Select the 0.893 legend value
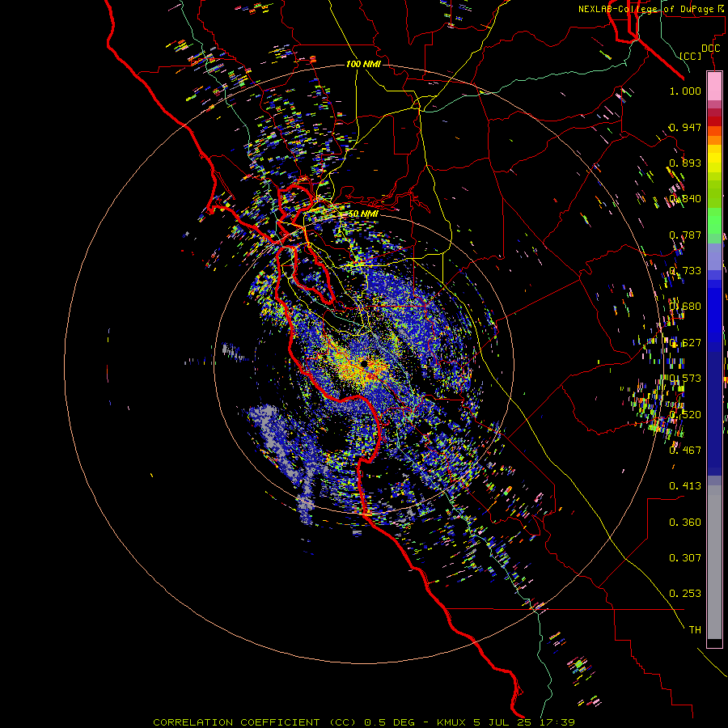 (685, 163)
